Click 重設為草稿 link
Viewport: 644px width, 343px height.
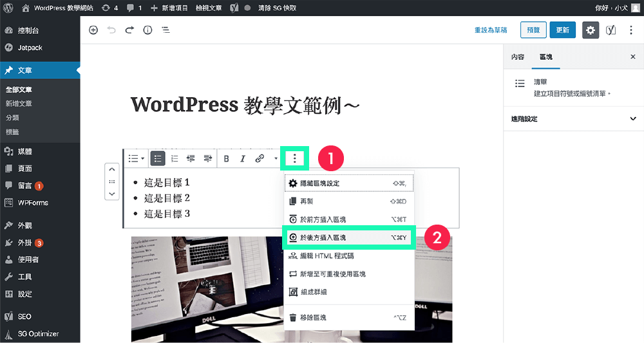coord(491,30)
